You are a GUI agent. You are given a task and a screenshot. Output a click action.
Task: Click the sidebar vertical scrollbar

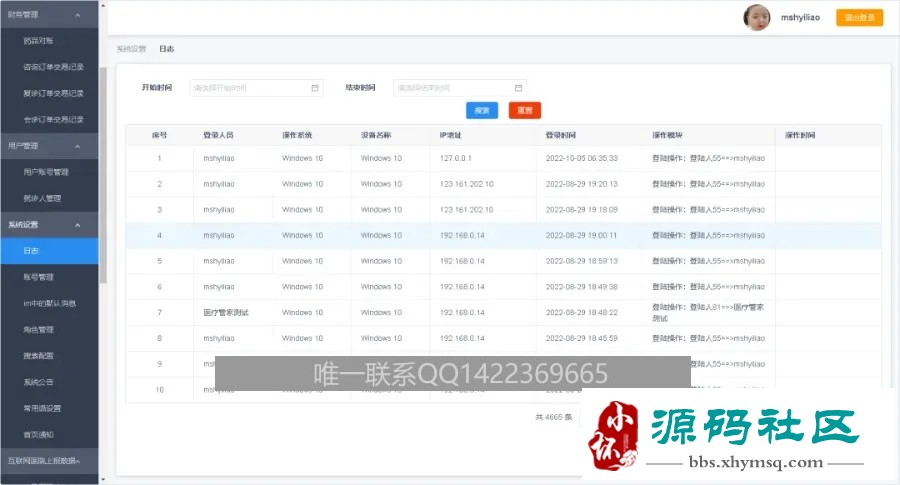pos(103,175)
